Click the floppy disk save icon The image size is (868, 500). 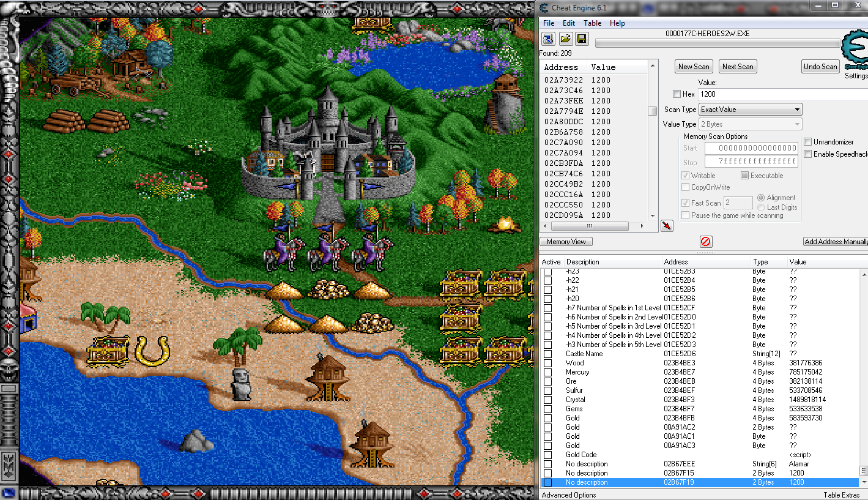[x=582, y=39]
